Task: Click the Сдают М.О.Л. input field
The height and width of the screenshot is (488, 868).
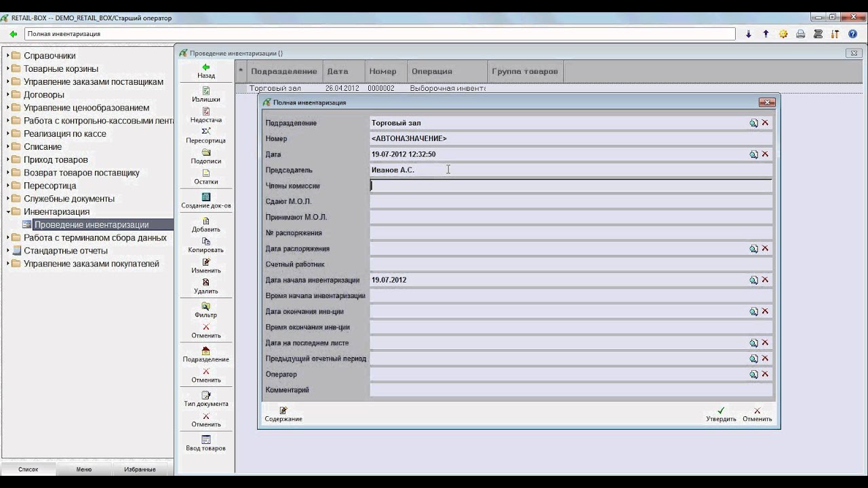Action: click(x=571, y=201)
